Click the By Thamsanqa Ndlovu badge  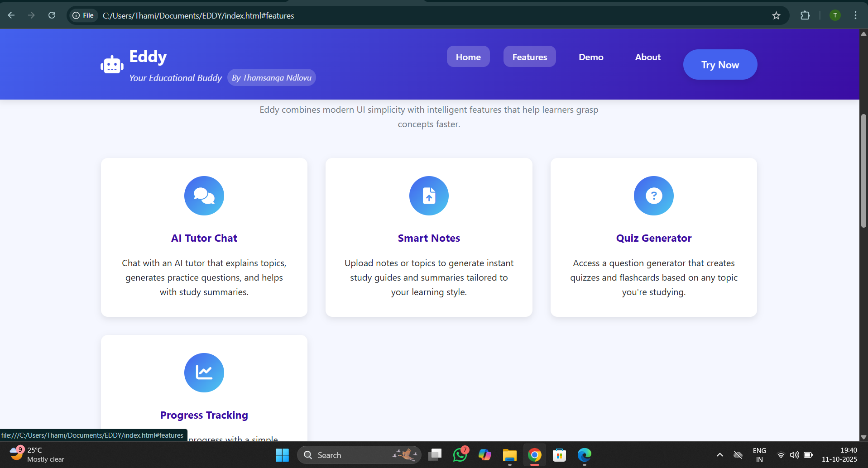[x=272, y=77]
